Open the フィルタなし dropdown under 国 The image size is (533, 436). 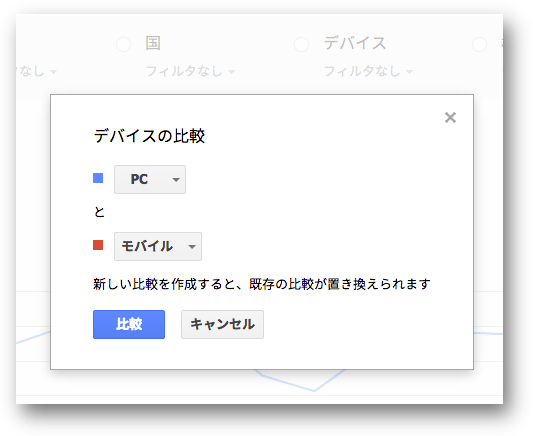pyautogui.click(x=190, y=71)
